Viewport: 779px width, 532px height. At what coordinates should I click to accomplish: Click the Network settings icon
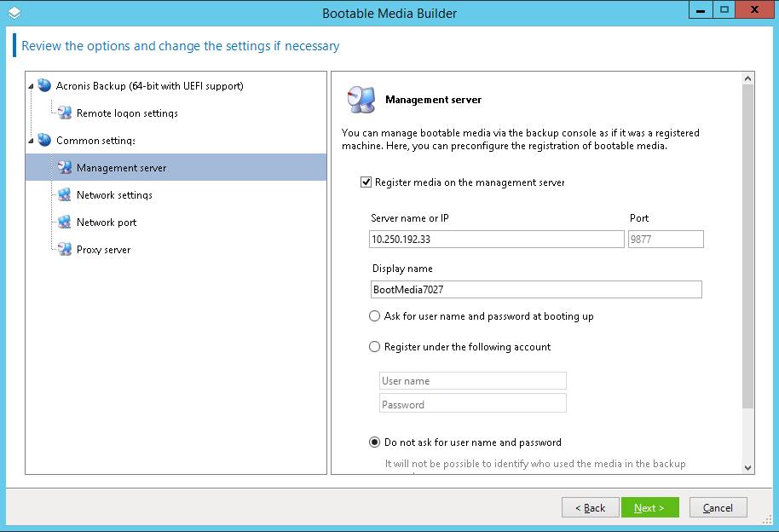(65, 195)
